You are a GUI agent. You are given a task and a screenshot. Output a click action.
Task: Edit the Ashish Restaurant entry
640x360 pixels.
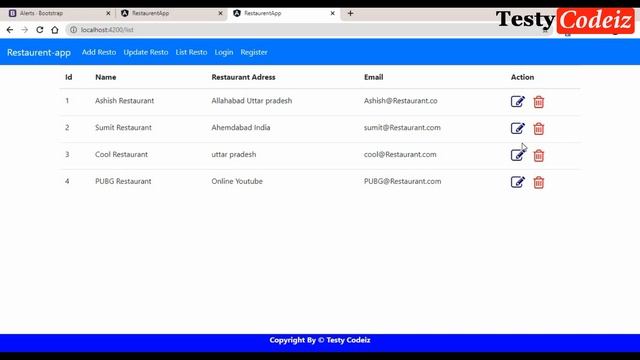(518, 101)
